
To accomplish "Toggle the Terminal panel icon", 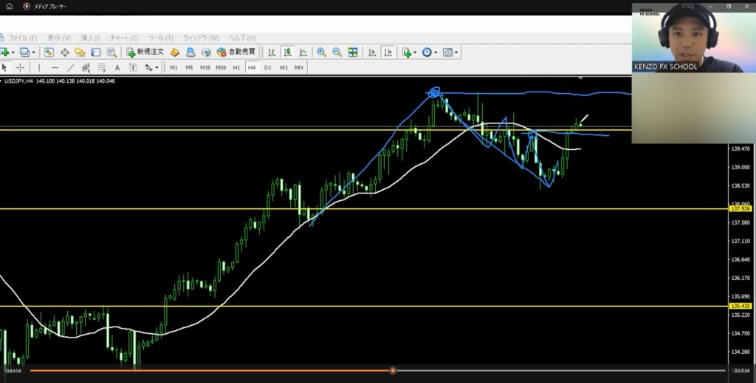I will (96, 52).
